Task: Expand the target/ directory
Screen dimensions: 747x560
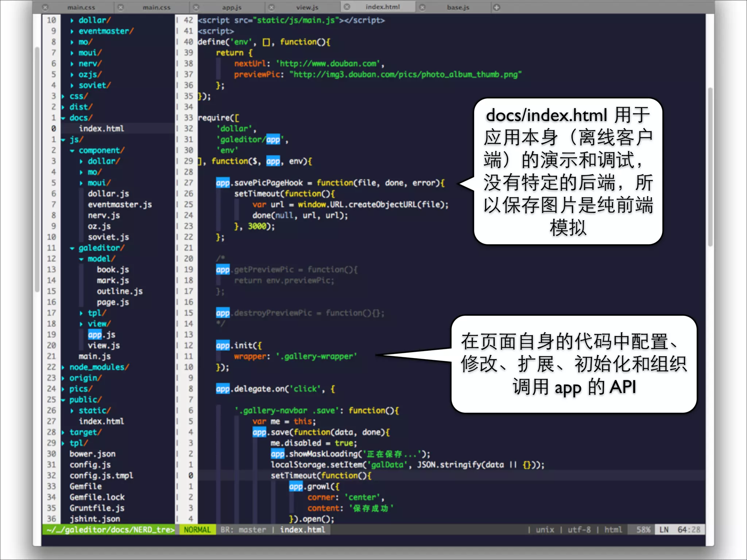Action: tap(63, 432)
